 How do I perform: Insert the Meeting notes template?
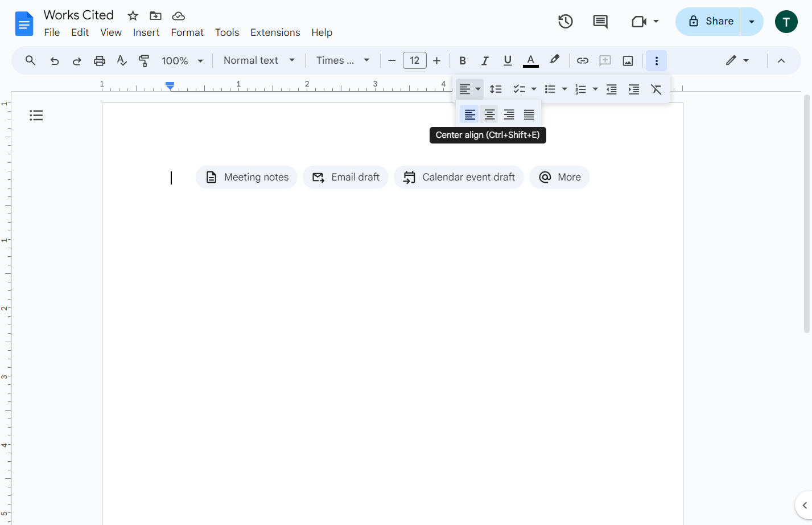point(246,177)
